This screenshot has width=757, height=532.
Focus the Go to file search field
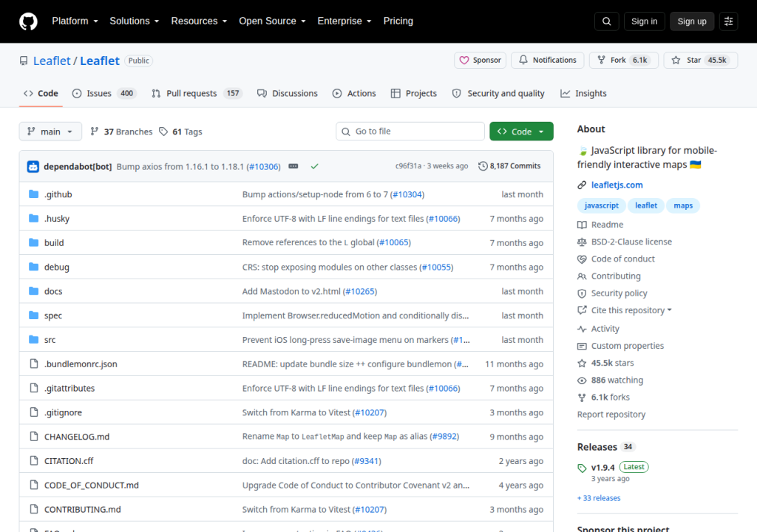(410, 132)
